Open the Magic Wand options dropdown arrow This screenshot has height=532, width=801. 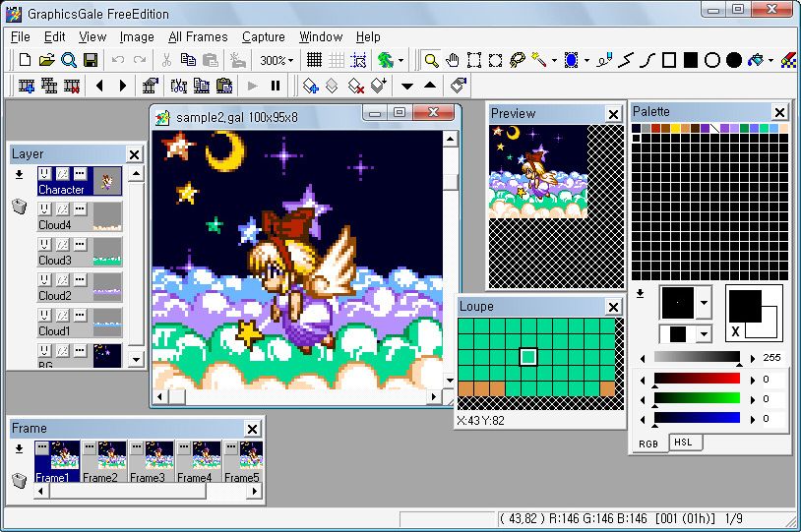pyautogui.click(x=554, y=61)
